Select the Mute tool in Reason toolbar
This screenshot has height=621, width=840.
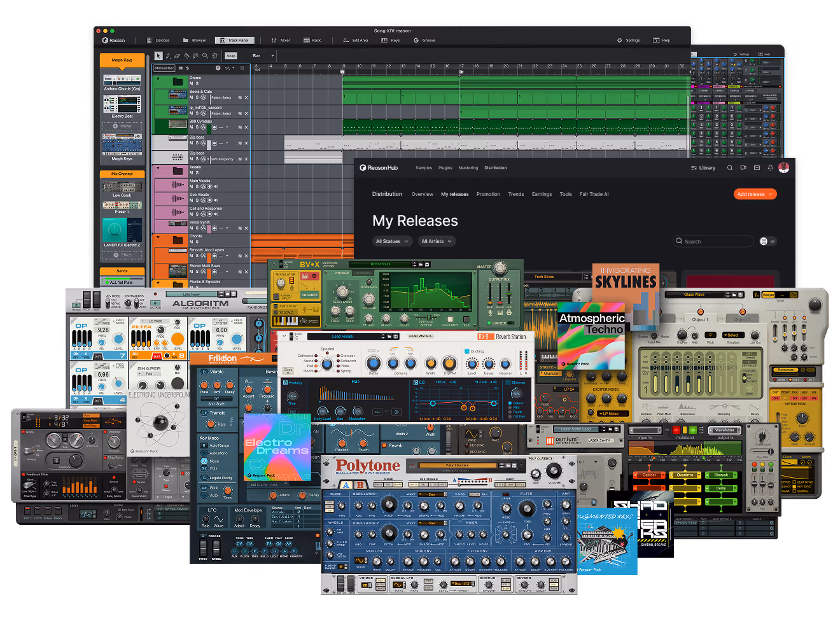click(195, 56)
